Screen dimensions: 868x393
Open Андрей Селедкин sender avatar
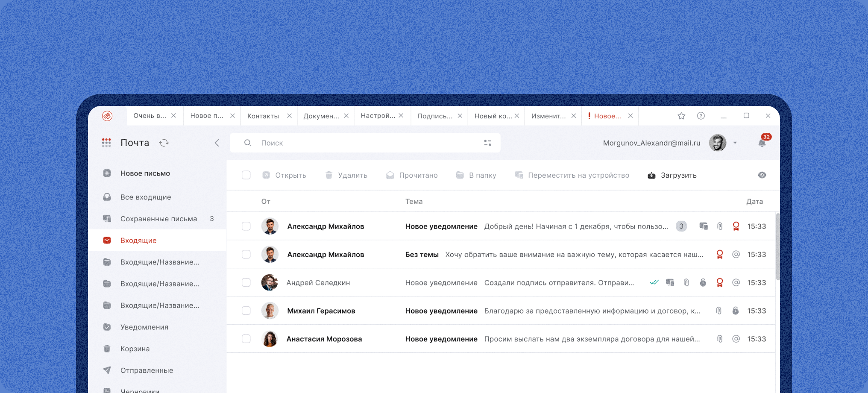[x=270, y=282]
